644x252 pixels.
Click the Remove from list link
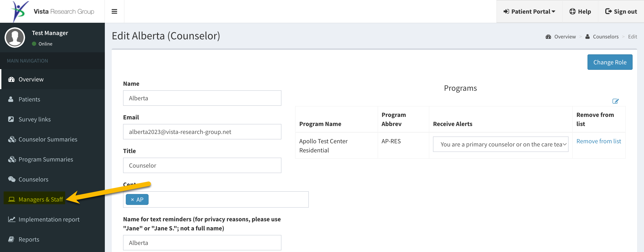pos(598,141)
